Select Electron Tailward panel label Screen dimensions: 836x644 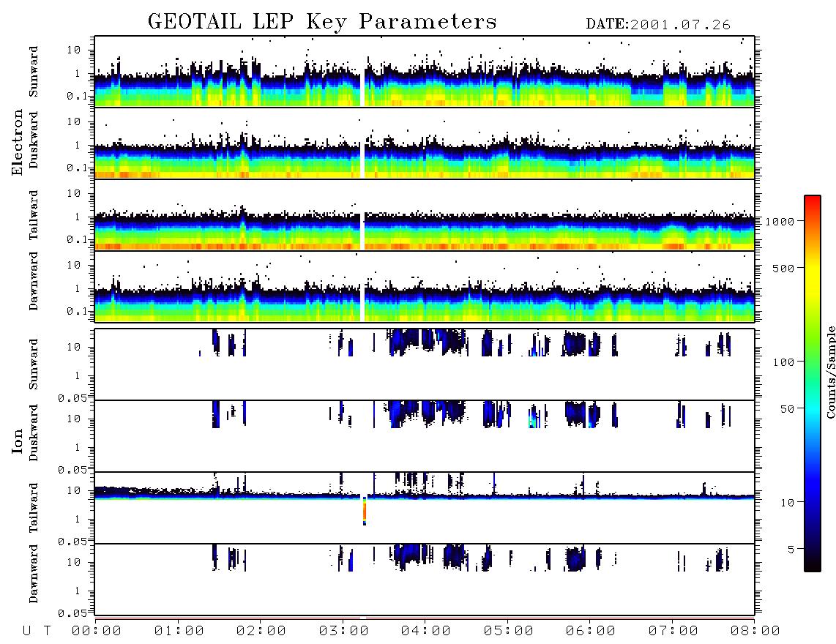[x=34, y=215]
